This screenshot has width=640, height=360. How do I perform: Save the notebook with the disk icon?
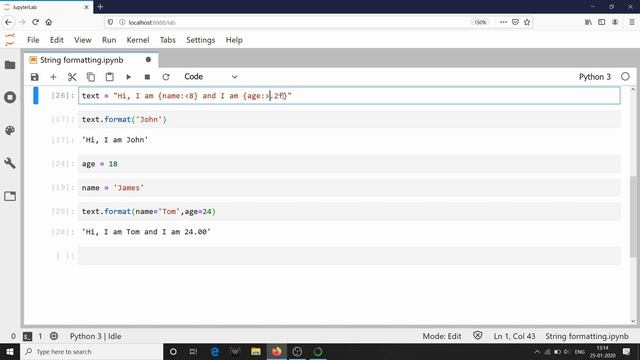[x=35, y=77]
